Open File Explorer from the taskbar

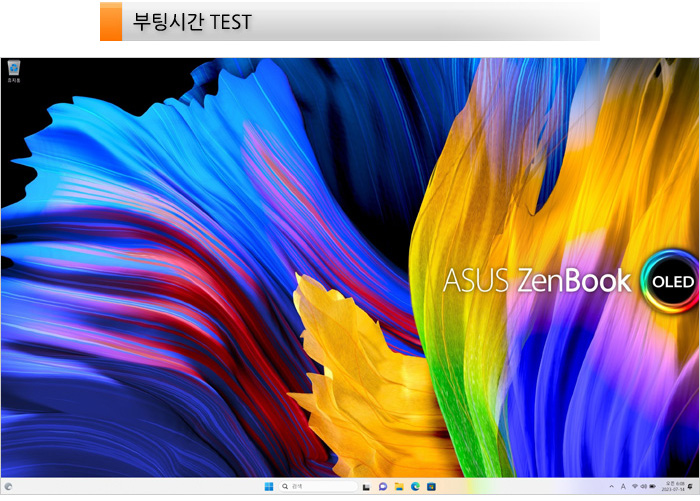(399, 487)
